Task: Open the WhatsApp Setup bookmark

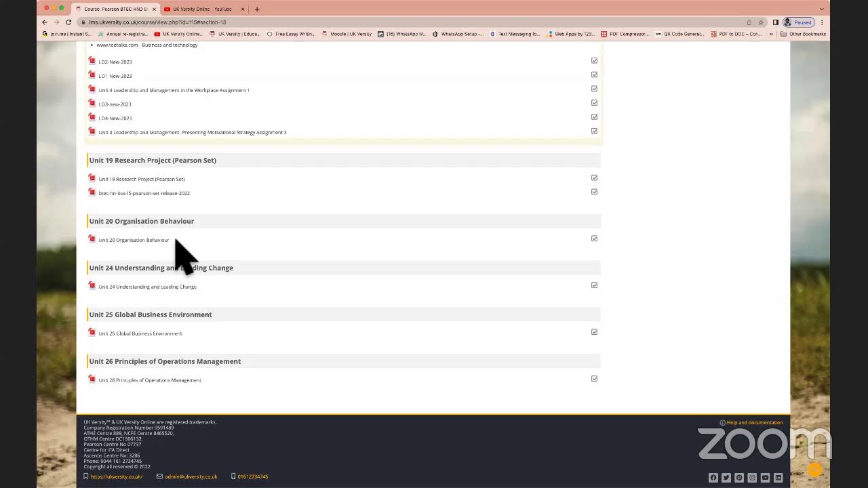Action: pos(458,34)
